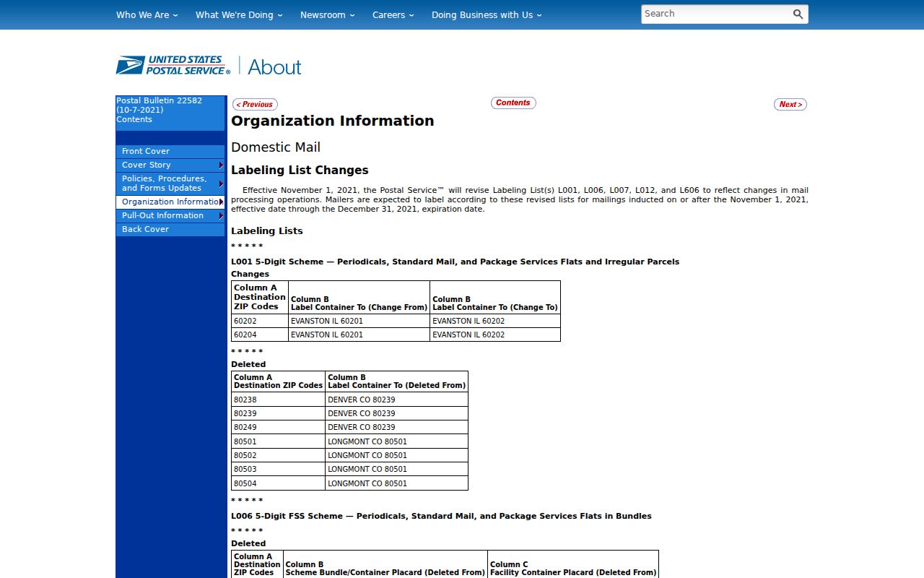The height and width of the screenshot is (578, 924).
Task: Click the L001 5-Digit Scheme heading
Action: point(455,262)
